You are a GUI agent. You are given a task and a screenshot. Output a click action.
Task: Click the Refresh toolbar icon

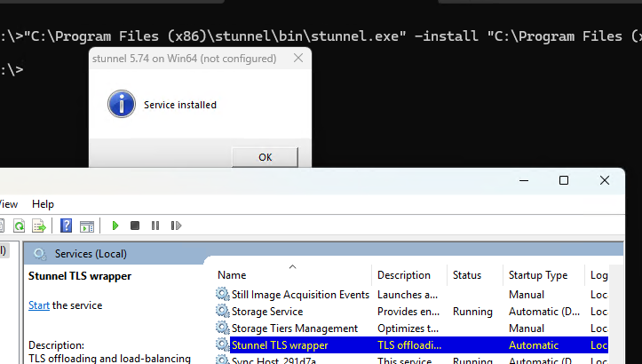coord(19,226)
